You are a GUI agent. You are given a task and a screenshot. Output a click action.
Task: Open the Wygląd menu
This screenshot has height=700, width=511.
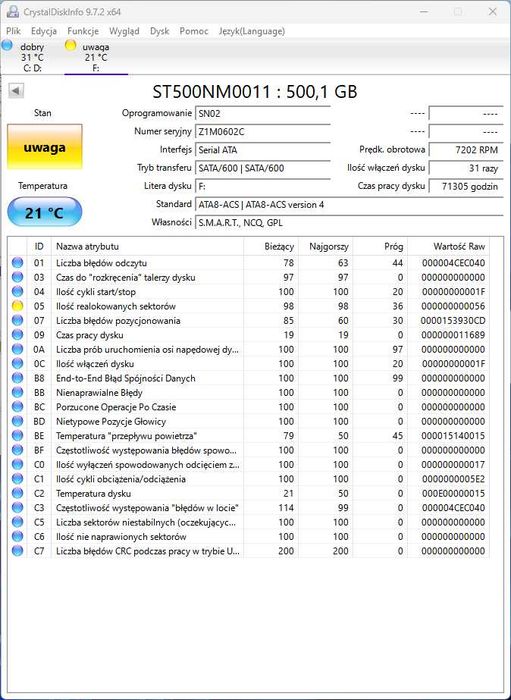click(124, 31)
